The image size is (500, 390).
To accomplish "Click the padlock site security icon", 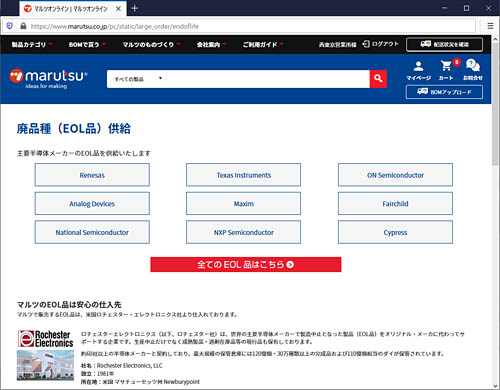I will click(23, 26).
